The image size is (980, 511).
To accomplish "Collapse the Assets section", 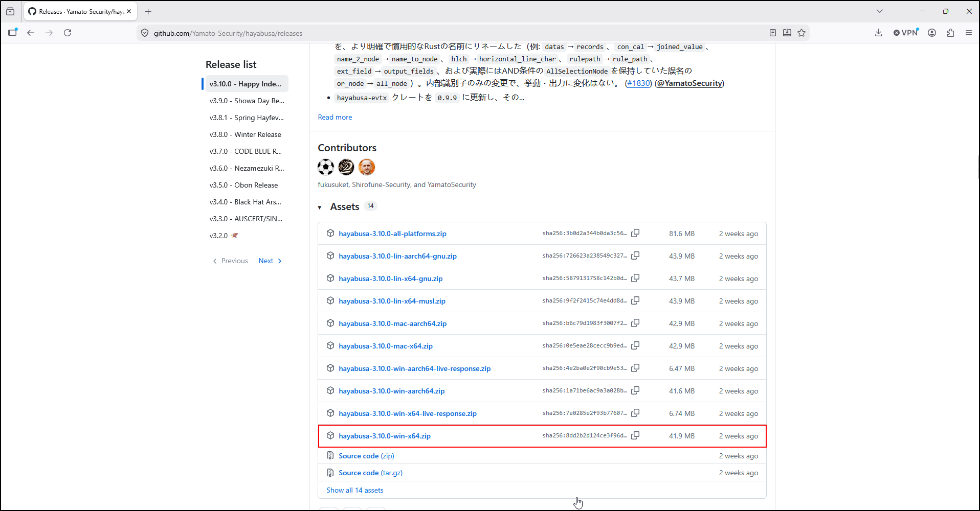I will (320, 207).
